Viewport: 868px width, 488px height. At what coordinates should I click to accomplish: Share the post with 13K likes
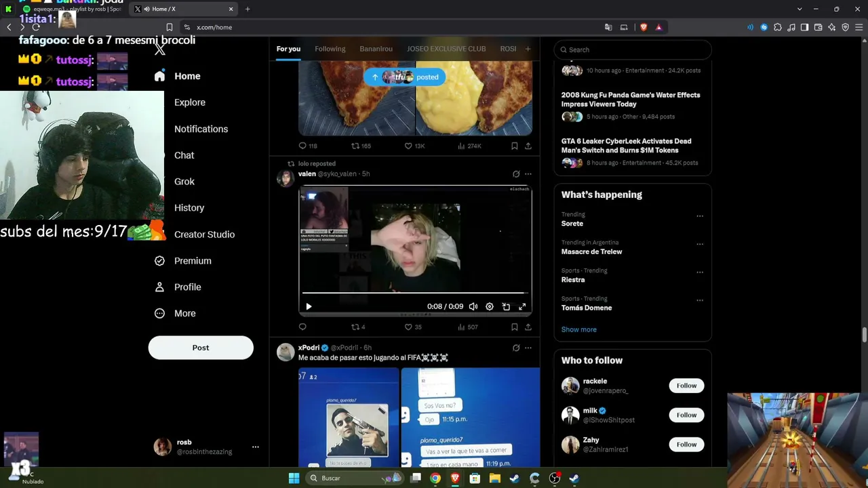click(528, 146)
